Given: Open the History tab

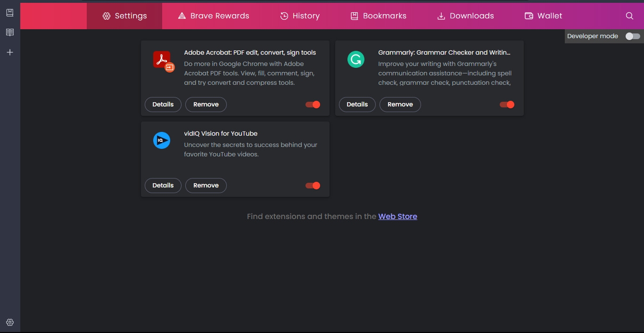Looking at the screenshot, I should click(x=300, y=16).
